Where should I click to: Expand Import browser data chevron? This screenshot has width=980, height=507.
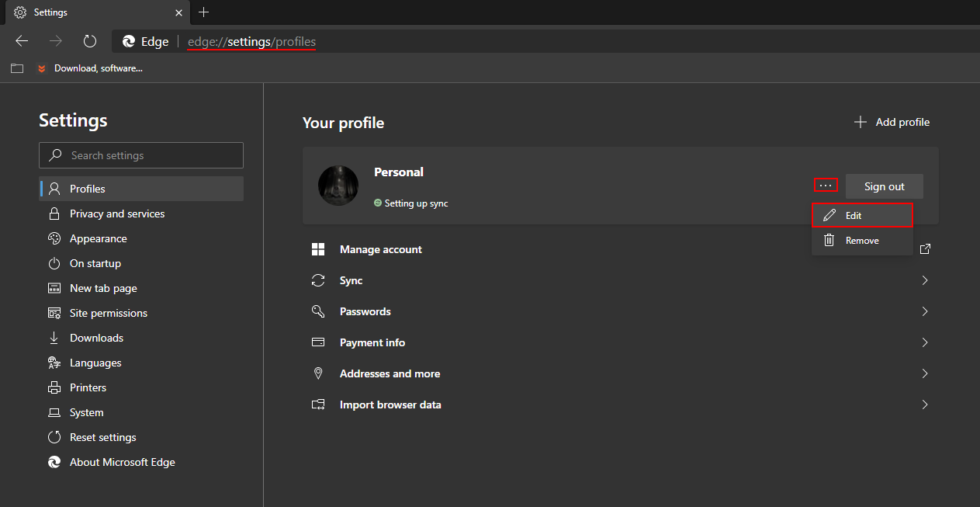(925, 405)
